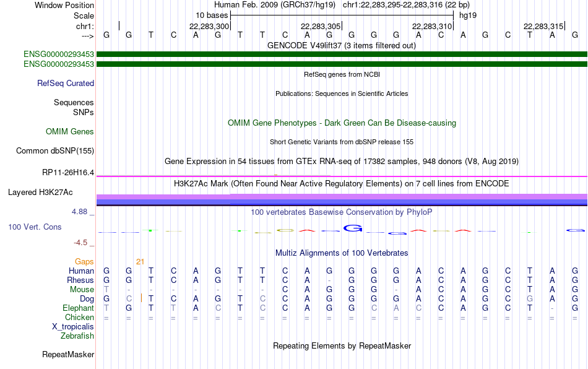Click the large blue G conservation logo

[x=353, y=228]
